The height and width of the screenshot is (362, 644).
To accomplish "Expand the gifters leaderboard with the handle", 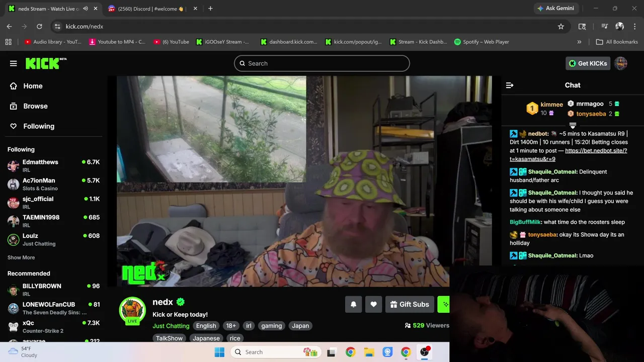I will pyautogui.click(x=573, y=124).
